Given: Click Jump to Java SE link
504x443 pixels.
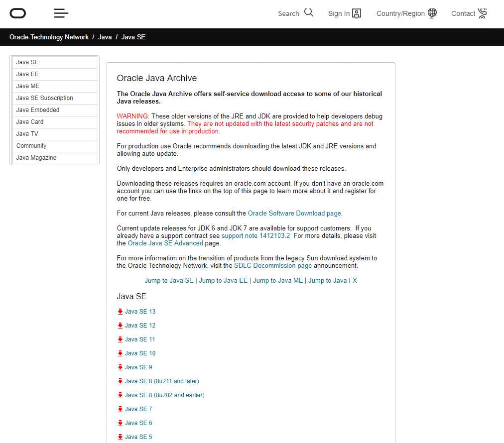Looking at the screenshot, I should tap(169, 280).
